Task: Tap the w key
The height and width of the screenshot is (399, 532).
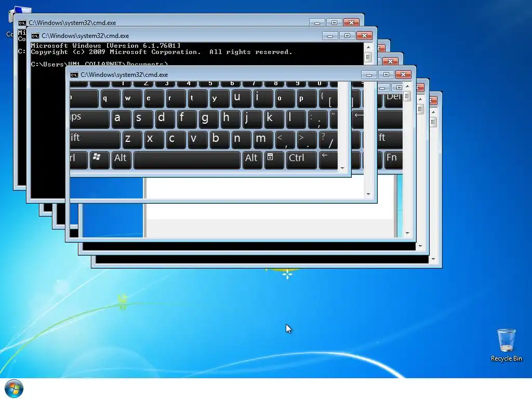Action: [x=132, y=98]
